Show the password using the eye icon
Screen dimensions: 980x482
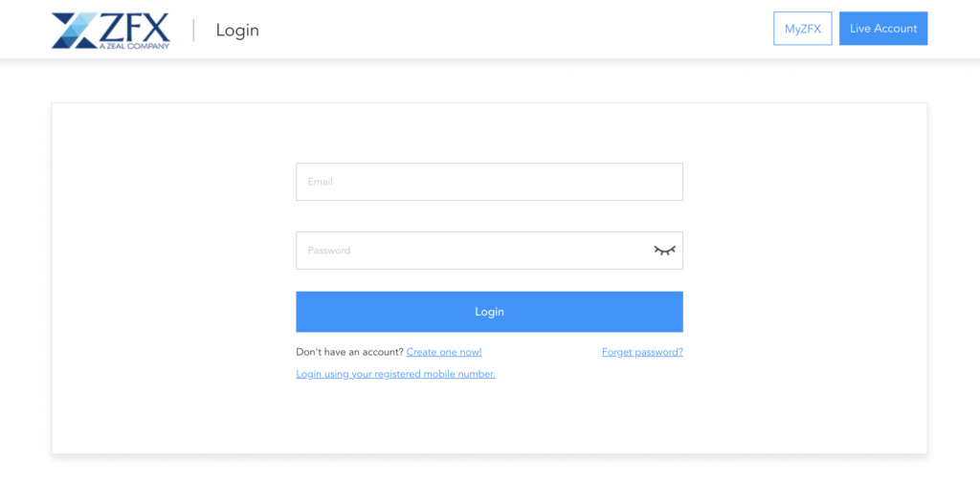(x=664, y=251)
